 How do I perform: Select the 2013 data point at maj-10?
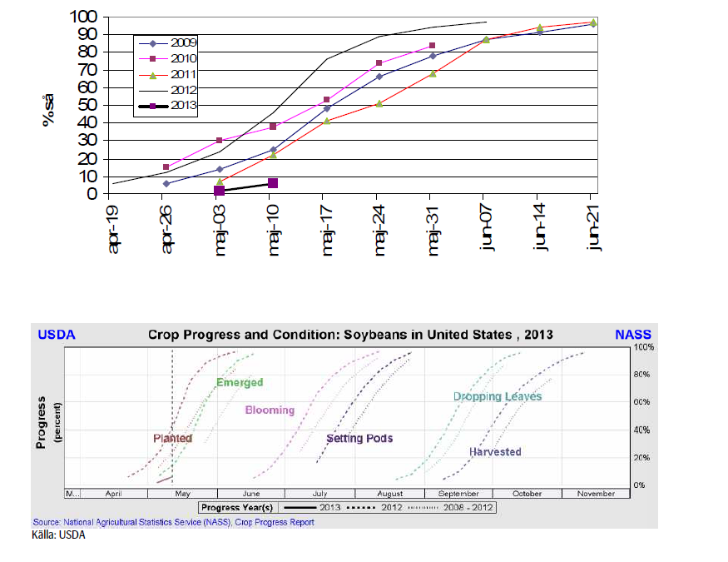point(272,183)
